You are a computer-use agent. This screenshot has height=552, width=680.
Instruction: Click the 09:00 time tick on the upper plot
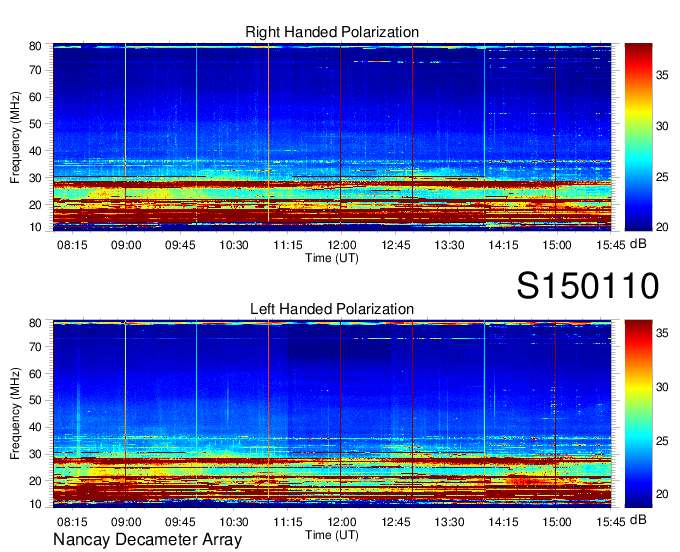pos(126,245)
